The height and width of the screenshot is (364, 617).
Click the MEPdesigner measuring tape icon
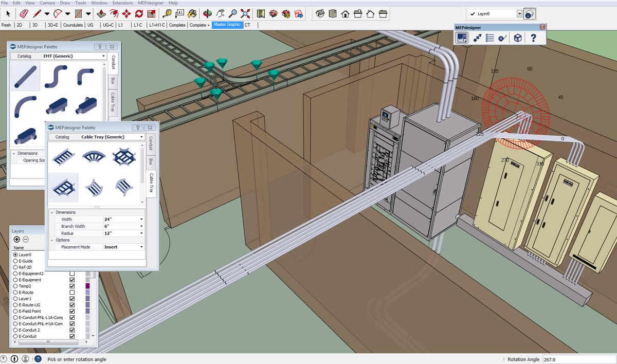pyautogui.click(x=503, y=38)
